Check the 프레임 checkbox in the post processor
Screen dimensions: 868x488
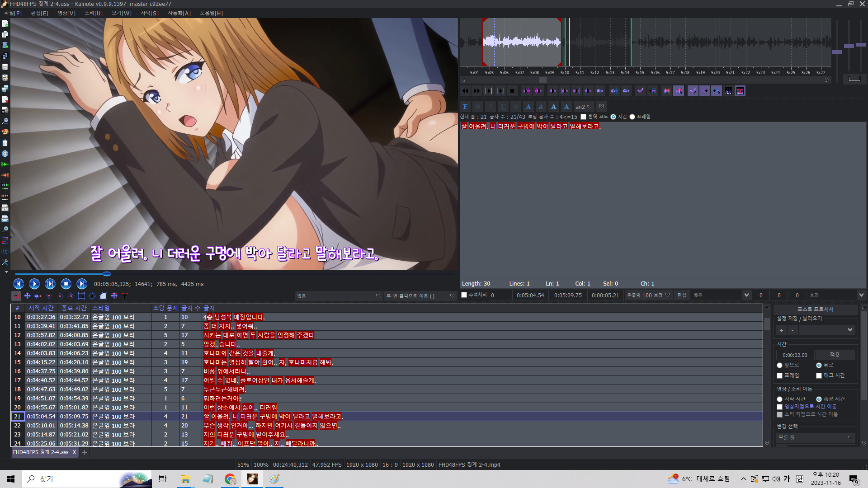(779, 375)
